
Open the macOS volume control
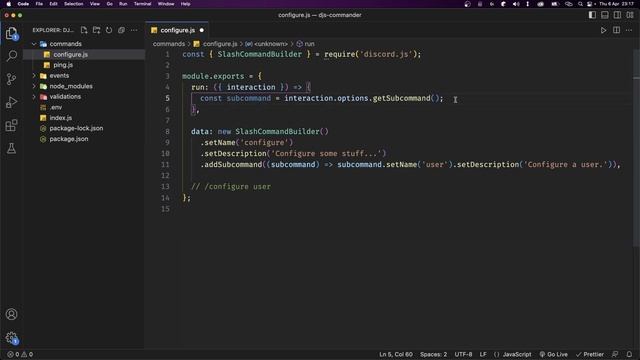(x=516, y=4)
